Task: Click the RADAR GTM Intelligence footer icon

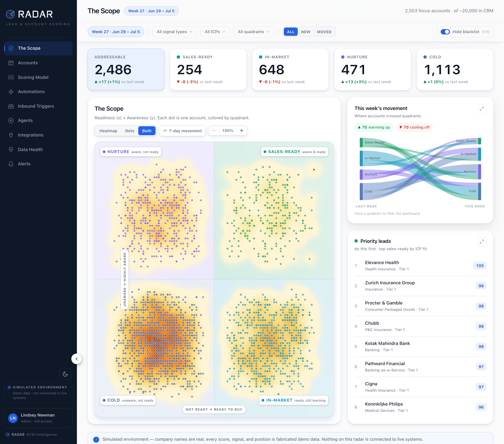Action: [8, 435]
